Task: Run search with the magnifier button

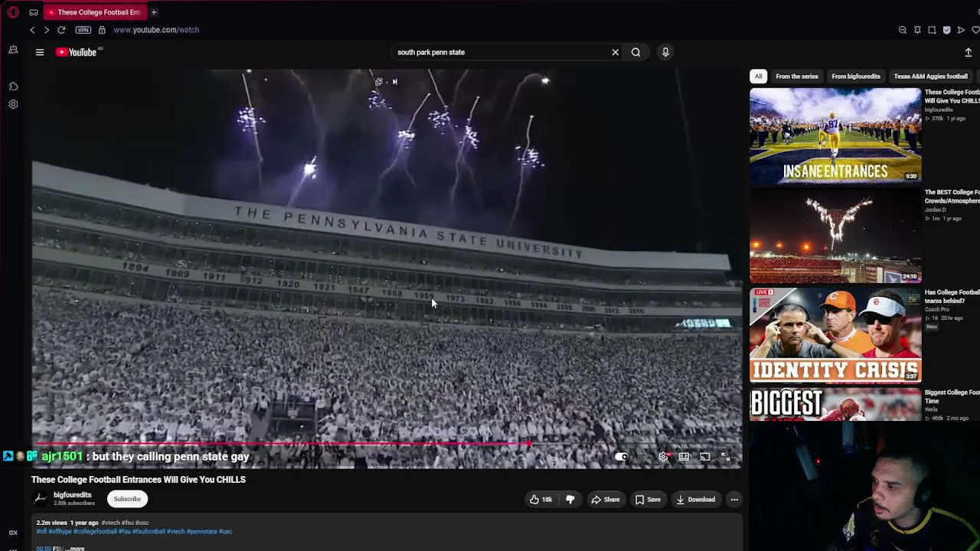Action: point(635,52)
